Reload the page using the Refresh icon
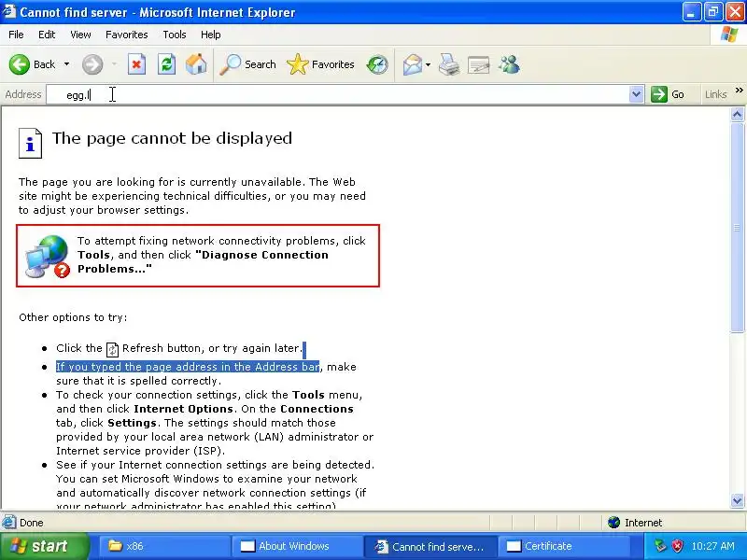 pyautogui.click(x=166, y=64)
